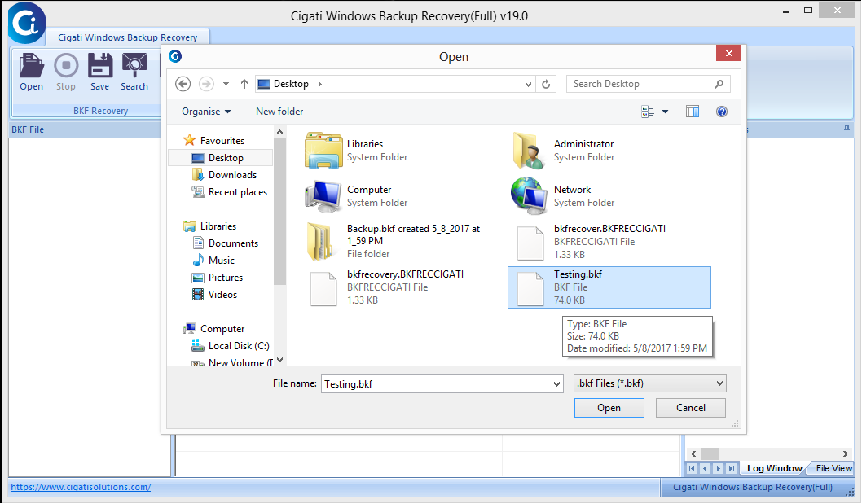Open the view options dropdown arrow

(x=665, y=112)
